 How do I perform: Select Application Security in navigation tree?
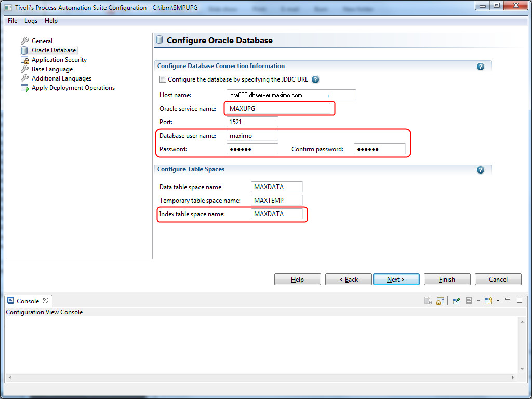pyautogui.click(x=59, y=60)
